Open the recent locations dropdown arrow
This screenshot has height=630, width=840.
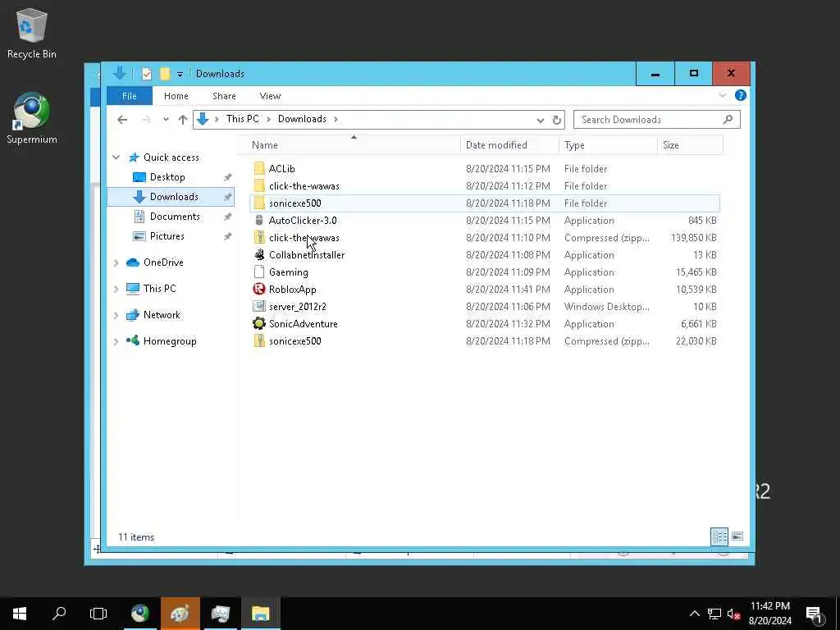(x=166, y=120)
